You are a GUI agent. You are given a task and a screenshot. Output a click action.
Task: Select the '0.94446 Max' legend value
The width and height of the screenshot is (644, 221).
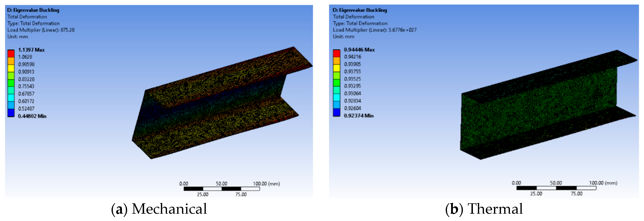tap(359, 50)
